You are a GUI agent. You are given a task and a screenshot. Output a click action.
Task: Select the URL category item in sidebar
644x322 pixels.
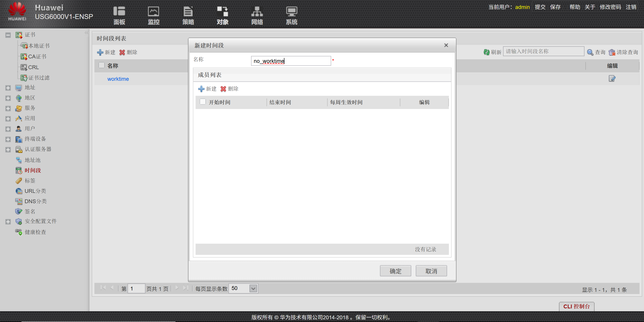[35, 191]
